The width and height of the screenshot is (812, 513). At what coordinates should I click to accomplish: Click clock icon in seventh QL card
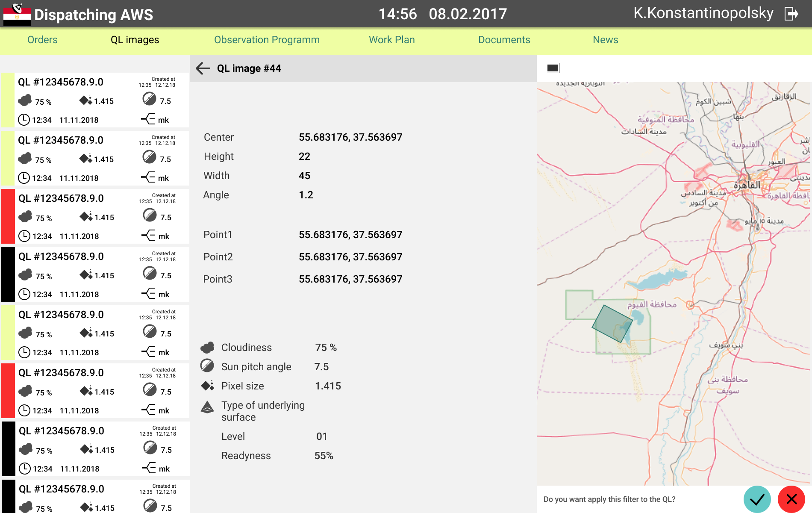pos(25,469)
